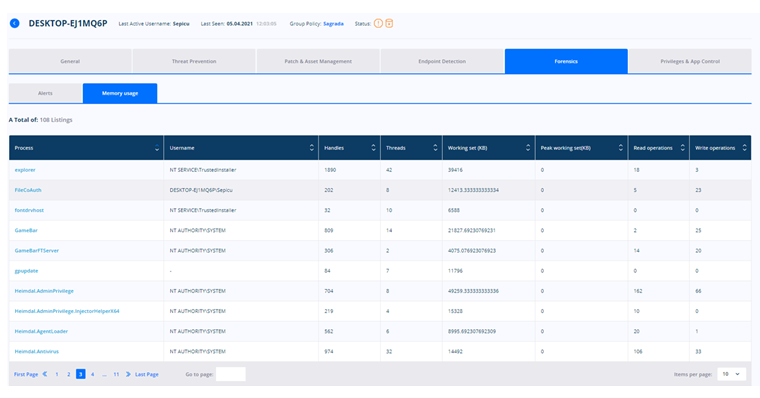The width and height of the screenshot is (760, 398).
Task: Click the Go to page input field
Action: 231,374
